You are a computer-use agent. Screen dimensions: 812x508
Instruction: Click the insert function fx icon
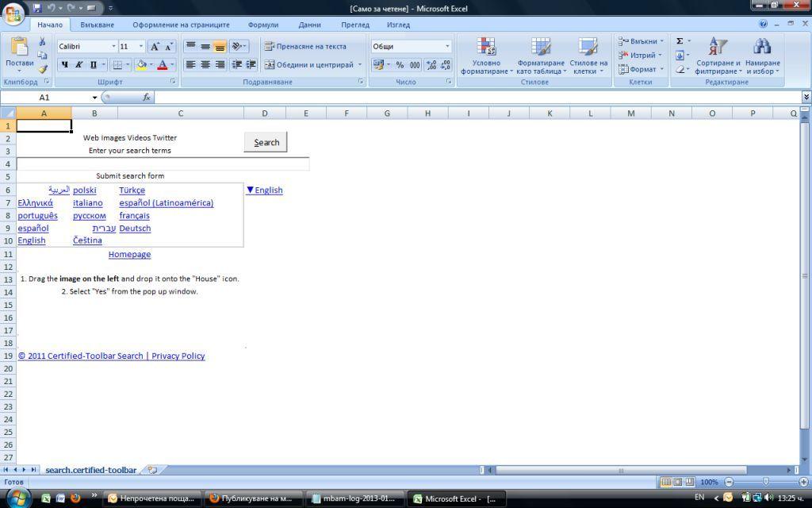(x=147, y=97)
